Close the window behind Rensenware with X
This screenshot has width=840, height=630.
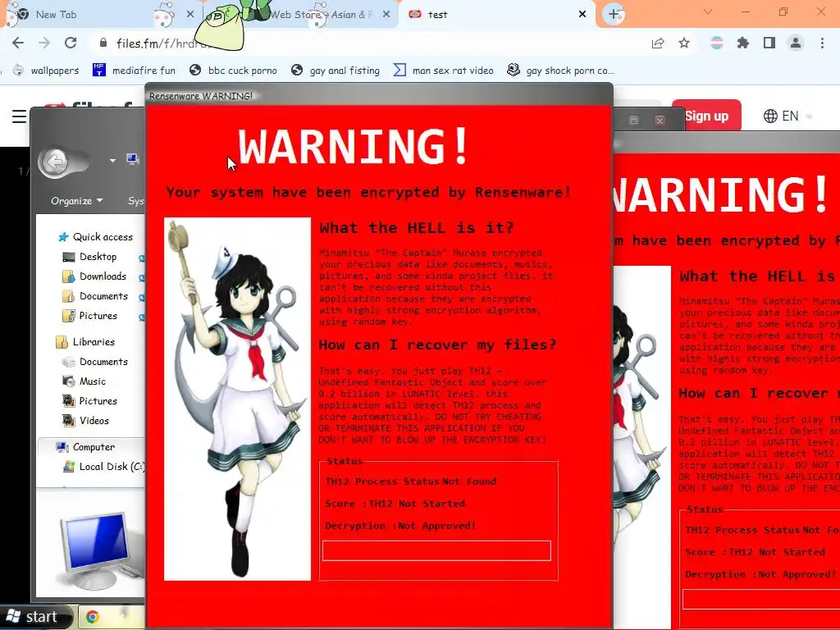(x=660, y=121)
